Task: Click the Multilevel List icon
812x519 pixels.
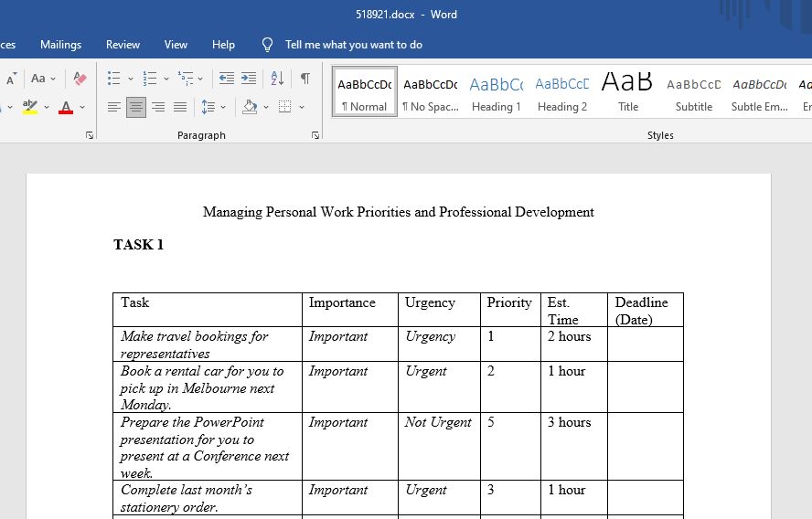Action: click(185, 79)
